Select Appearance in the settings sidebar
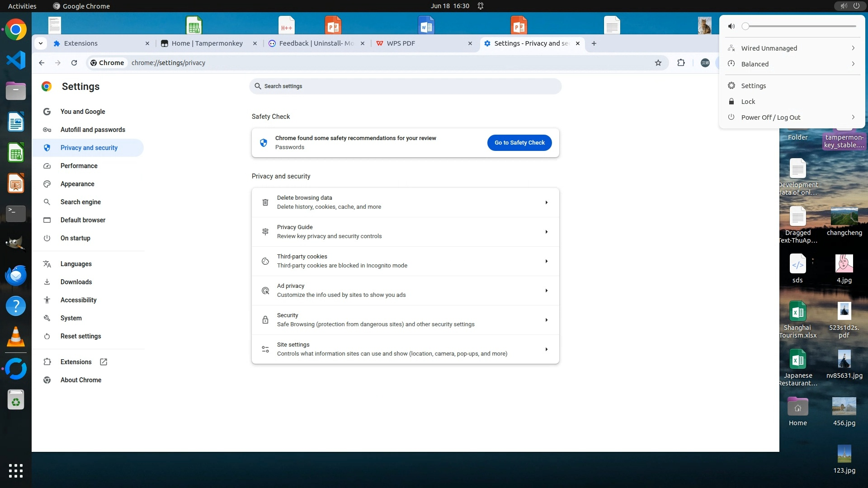This screenshot has height=488, width=868. click(77, 184)
